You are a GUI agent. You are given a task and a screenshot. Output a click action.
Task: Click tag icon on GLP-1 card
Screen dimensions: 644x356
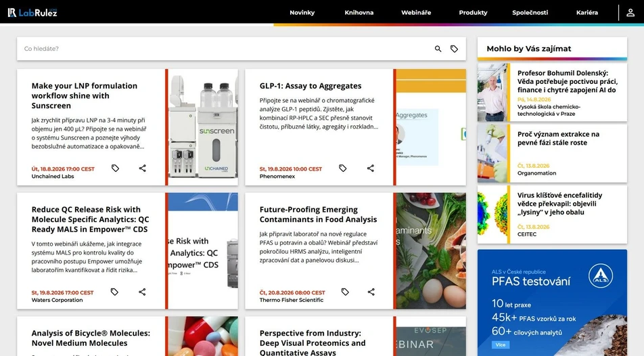pyautogui.click(x=343, y=168)
